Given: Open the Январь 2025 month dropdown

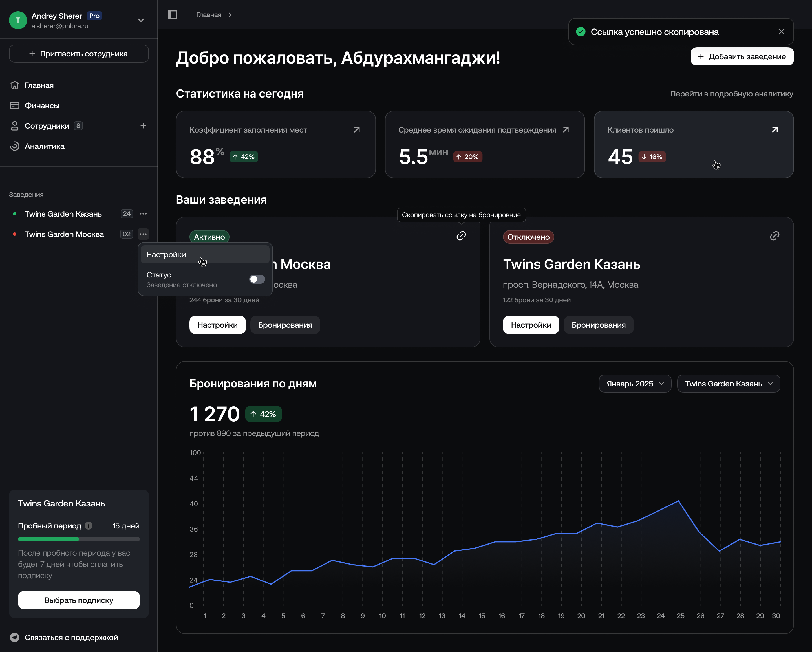Looking at the screenshot, I should click(635, 384).
